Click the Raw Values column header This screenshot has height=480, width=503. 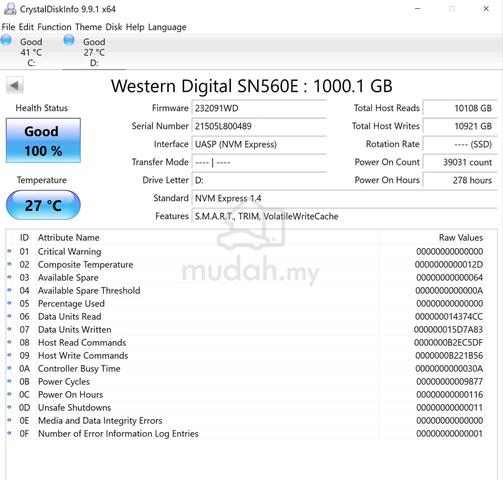pyautogui.click(x=461, y=237)
